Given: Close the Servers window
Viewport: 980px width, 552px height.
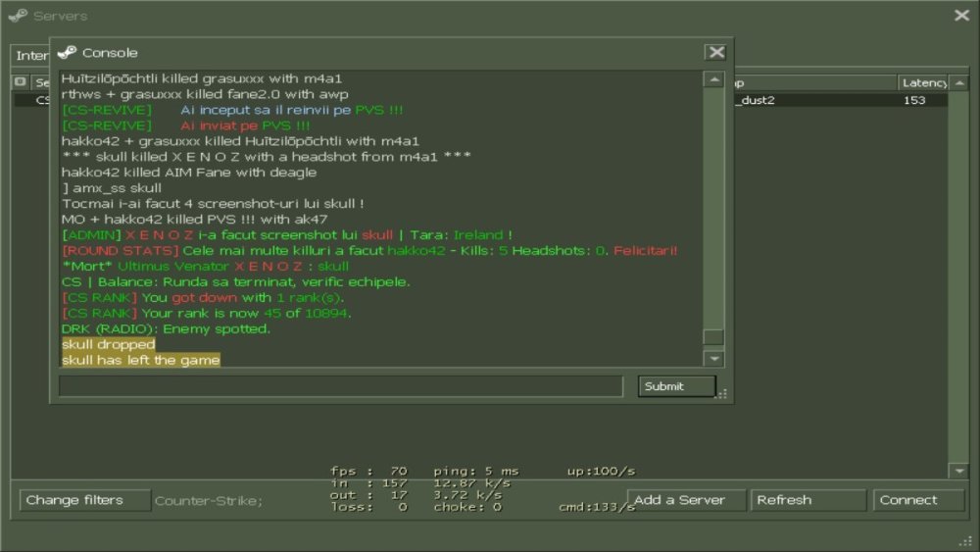Looking at the screenshot, I should [962, 15].
